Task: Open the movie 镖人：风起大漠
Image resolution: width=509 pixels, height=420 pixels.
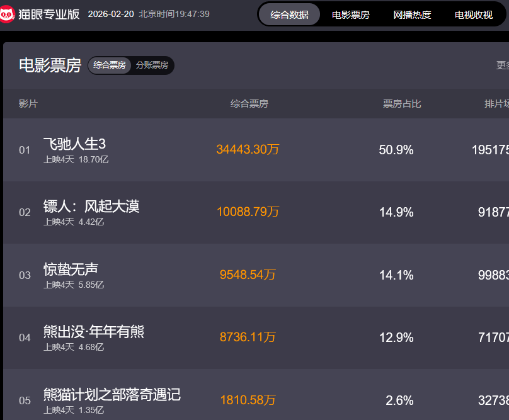Action: point(91,206)
